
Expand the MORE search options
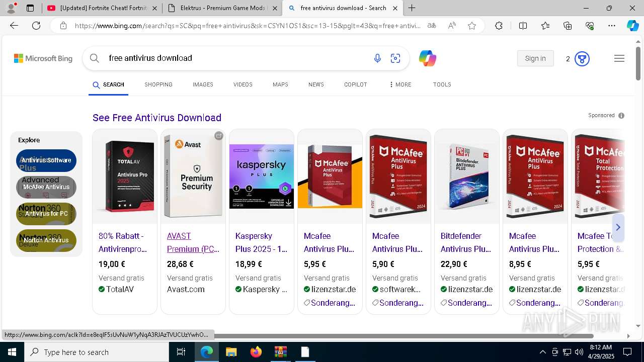coord(400,84)
